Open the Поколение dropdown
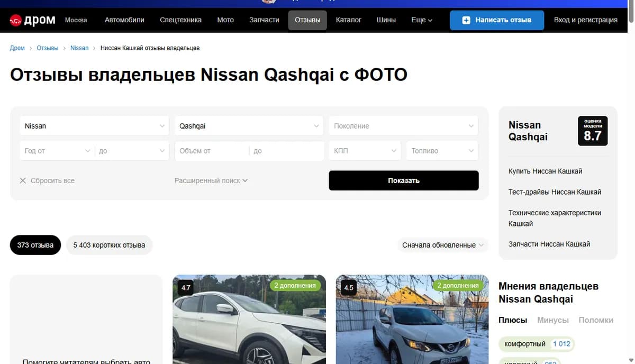The image size is (635, 364). click(404, 126)
